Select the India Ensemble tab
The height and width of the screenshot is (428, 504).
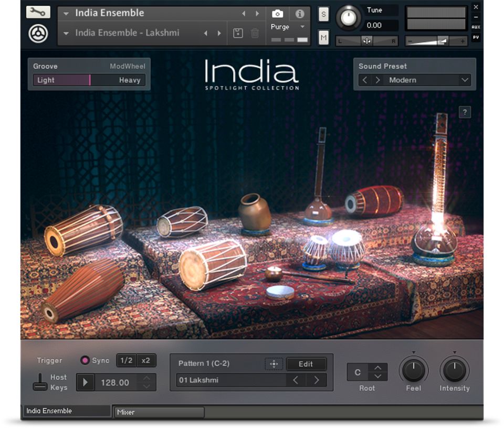[x=67, y=411]
